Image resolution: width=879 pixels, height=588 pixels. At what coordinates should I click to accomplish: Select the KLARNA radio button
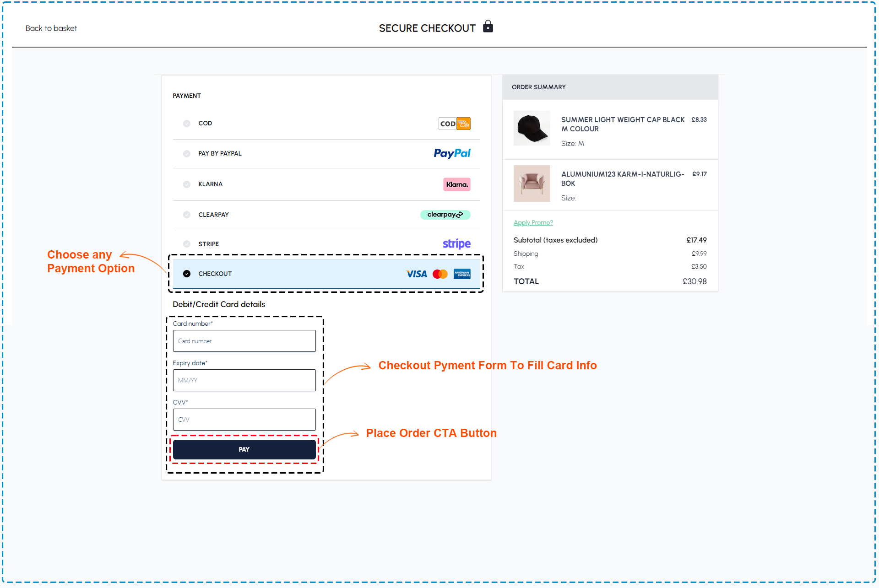[186, 184]
